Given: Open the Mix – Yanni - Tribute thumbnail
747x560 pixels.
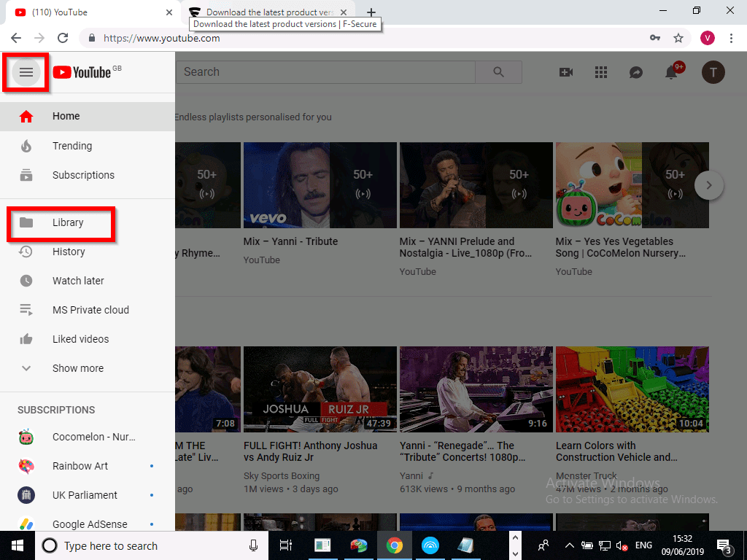Looking at the screenshot, I should [x=320, y=184].
